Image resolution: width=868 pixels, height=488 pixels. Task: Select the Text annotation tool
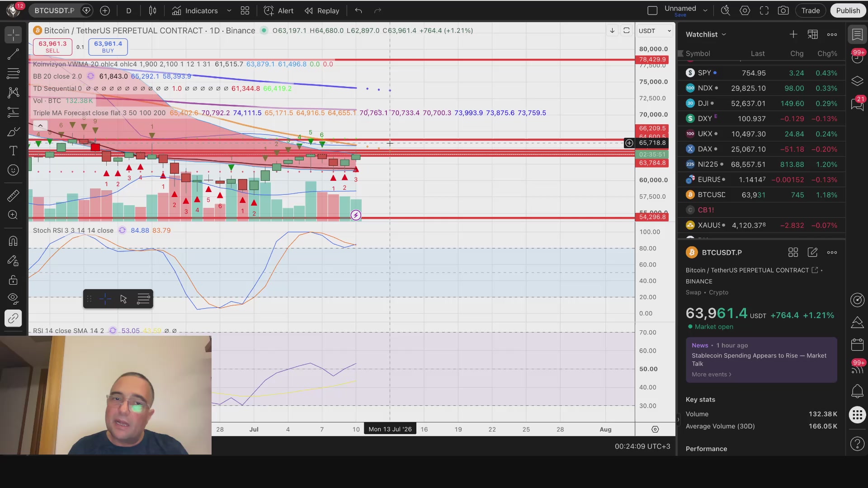point(13,151)
